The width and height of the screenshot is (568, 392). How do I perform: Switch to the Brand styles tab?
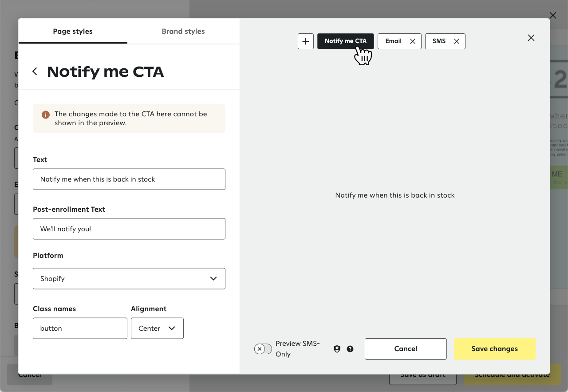[183, 31]
